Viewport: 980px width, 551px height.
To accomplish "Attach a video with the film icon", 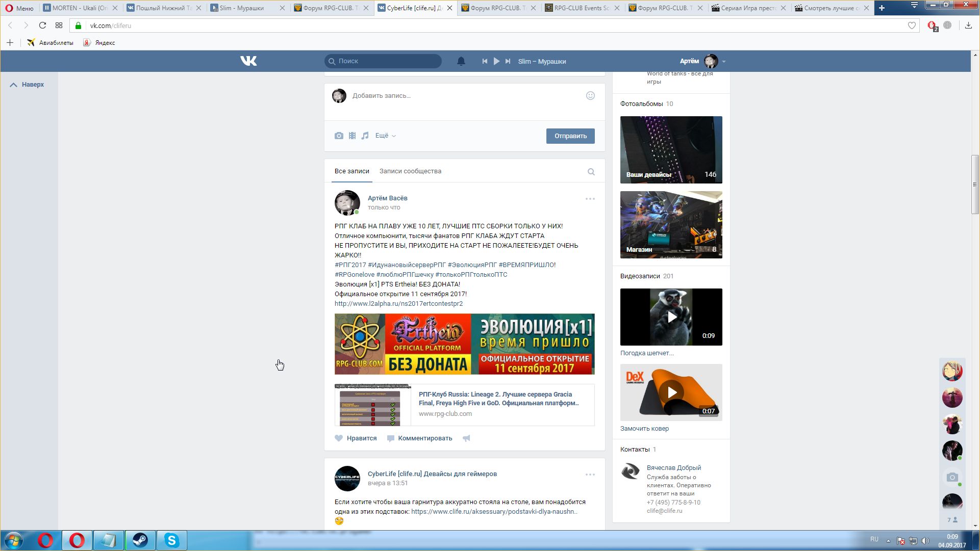I will pos(352,136).
